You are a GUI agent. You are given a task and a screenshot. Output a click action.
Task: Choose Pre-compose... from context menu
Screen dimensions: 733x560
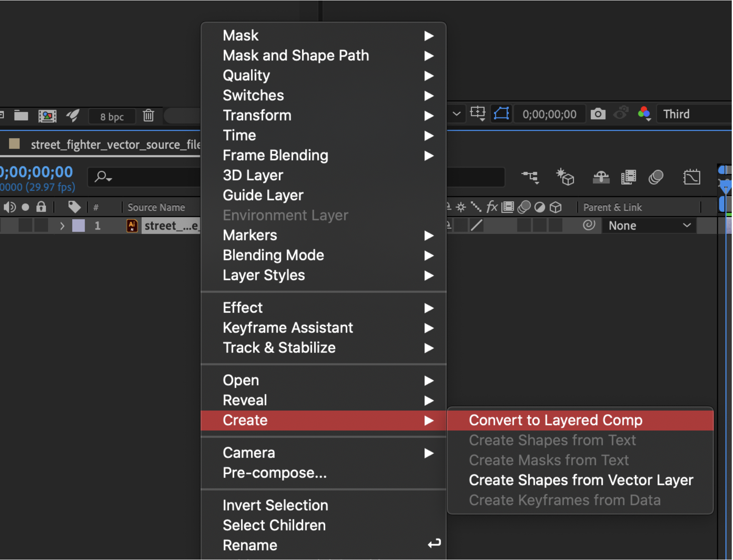[x=324, y=473]
